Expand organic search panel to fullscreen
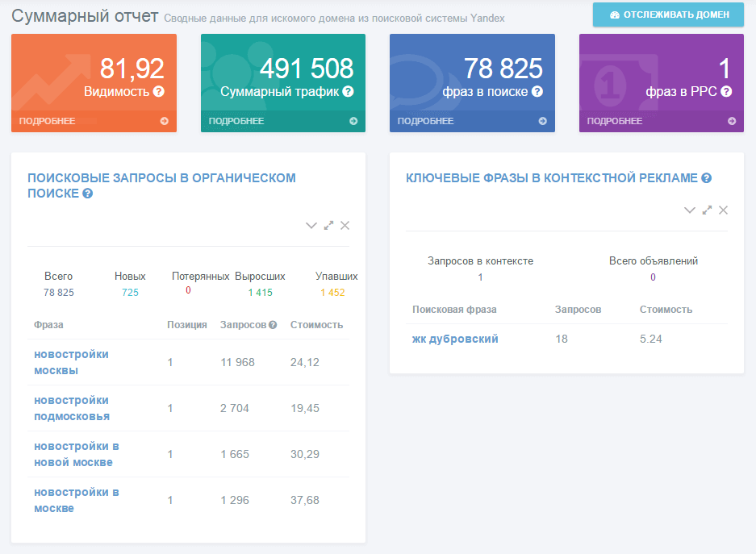Screen dimensions: 756x554 pyautogui.click(x=328, y=226)
